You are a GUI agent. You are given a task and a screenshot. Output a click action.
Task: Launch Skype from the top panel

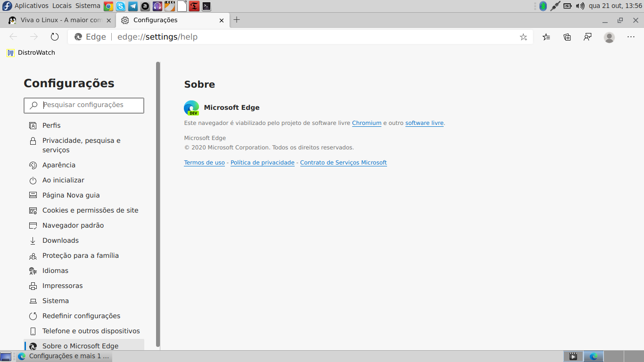[x=121, y=6]
